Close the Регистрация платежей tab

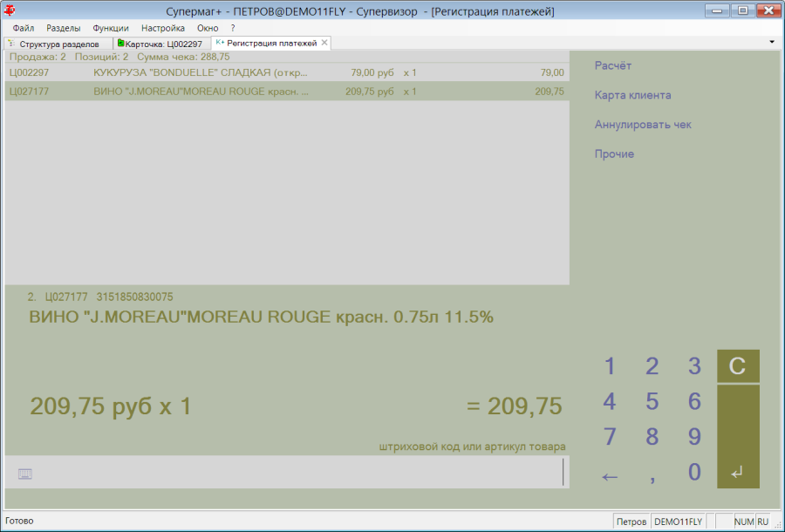click(x=324, y=43)
